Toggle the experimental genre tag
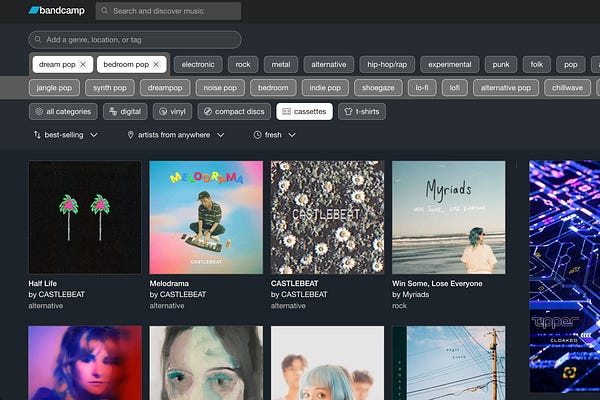Screen dimensions: 600x400 pyautogui.click(x=450, y=64)
